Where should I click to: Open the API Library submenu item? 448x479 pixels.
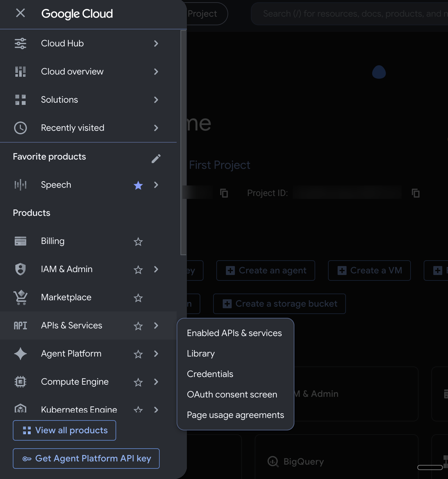coord(235,354)
